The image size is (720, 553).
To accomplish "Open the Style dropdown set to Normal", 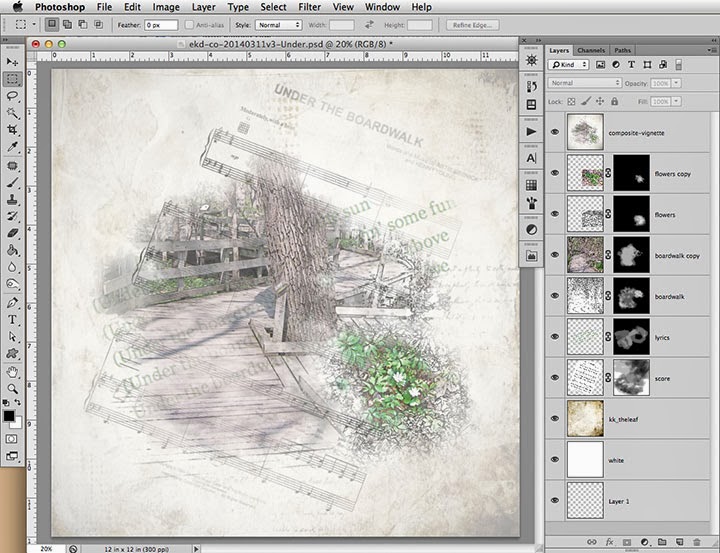I will click(x=278, y=25).
